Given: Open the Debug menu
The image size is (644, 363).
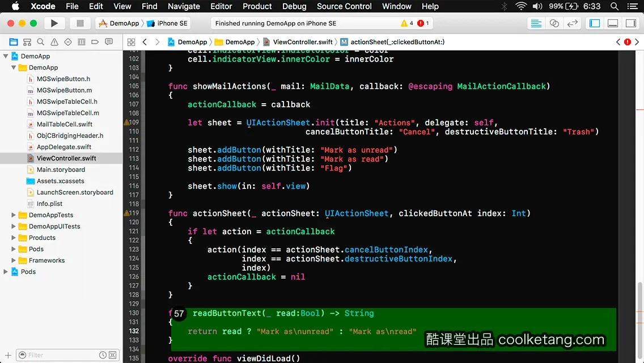Looking at the screenshot, I should [x=294, y=6].
